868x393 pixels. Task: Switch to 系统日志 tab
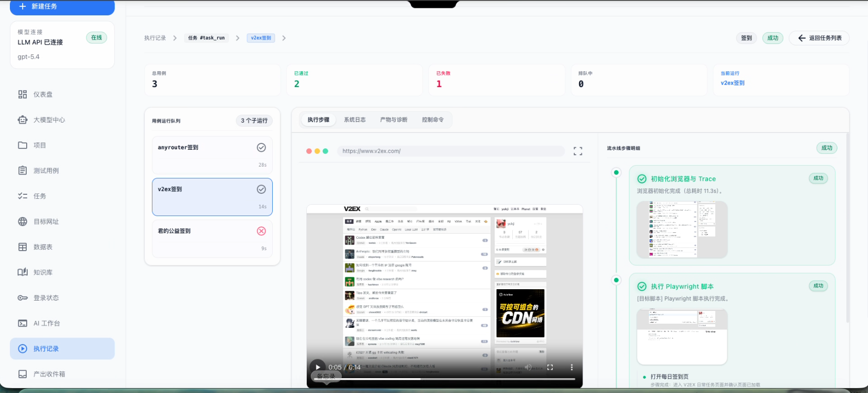[355, 120]
